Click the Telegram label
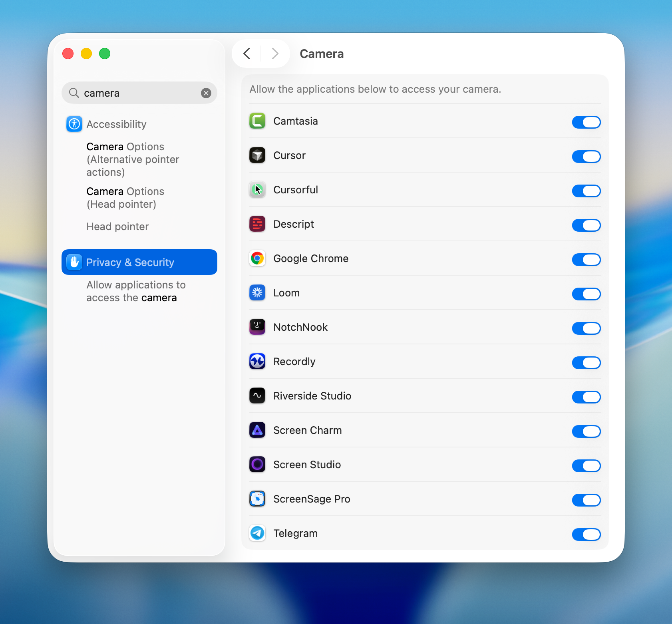The height and width of the screenshot is (624, 672). [295, 533]
